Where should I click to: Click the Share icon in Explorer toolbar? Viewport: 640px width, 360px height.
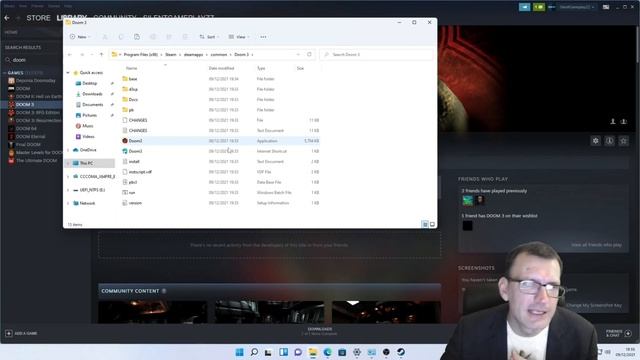point(169,37)
